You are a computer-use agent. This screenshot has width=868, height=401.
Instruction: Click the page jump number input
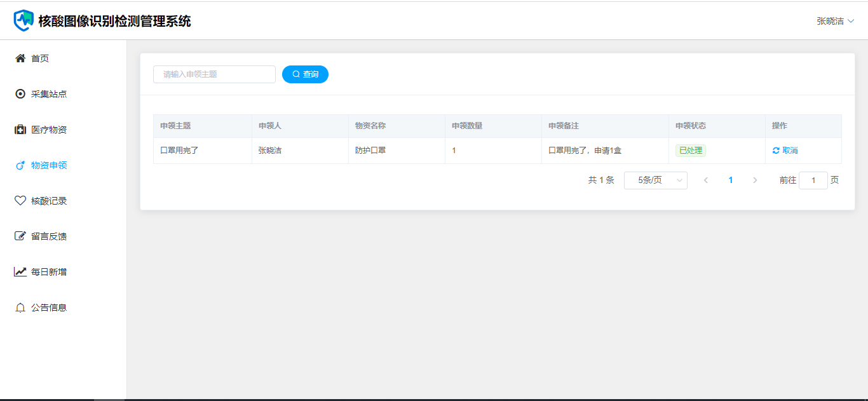tap(813, 180)
